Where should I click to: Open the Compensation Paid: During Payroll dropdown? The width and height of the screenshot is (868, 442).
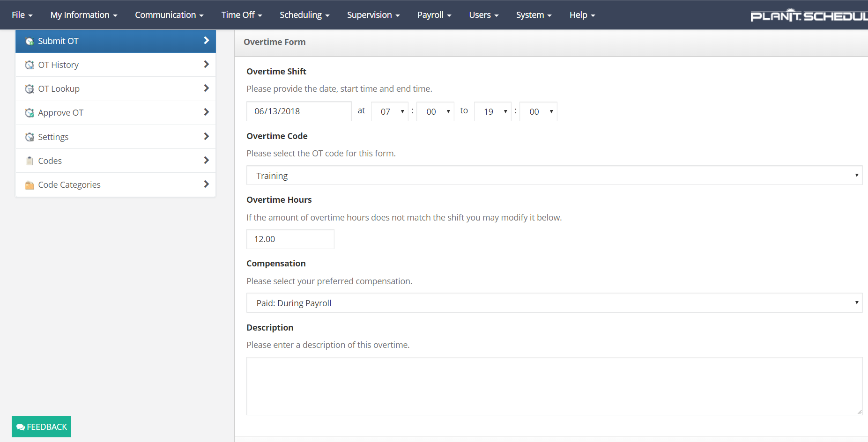click(554, 303)
